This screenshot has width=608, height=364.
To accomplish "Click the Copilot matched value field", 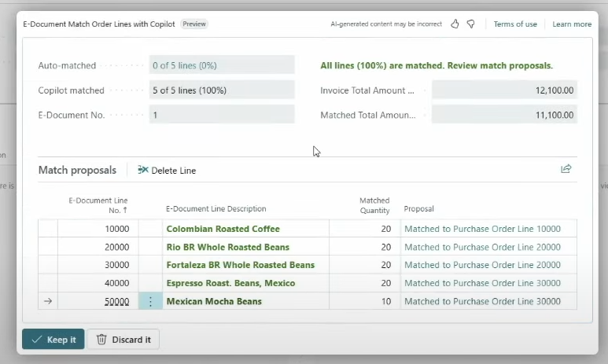I will 222,90.
